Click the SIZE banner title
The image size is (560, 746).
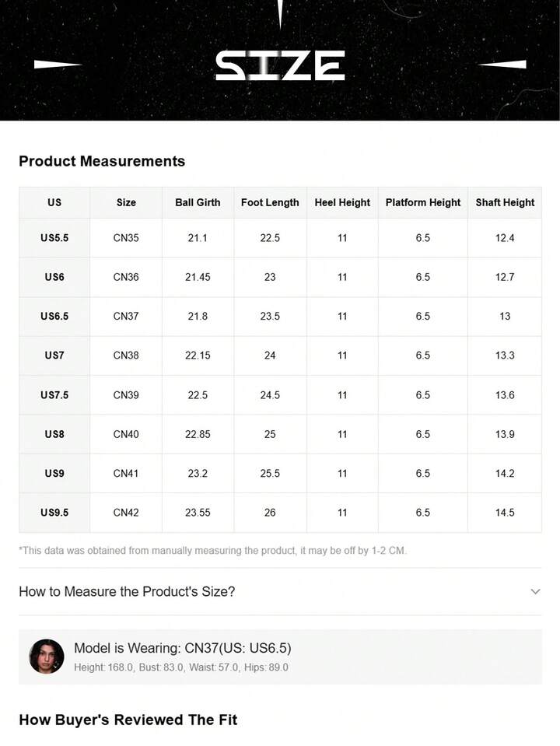coord(280,65)
